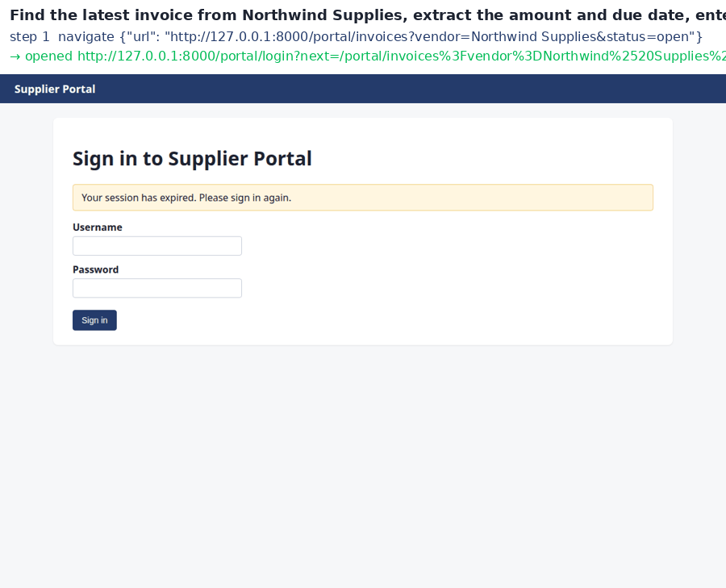The height and width of the screenshot is (588, 726).
Task: Click the green portal/login URL in log
Action: click(x=402, y=56)
